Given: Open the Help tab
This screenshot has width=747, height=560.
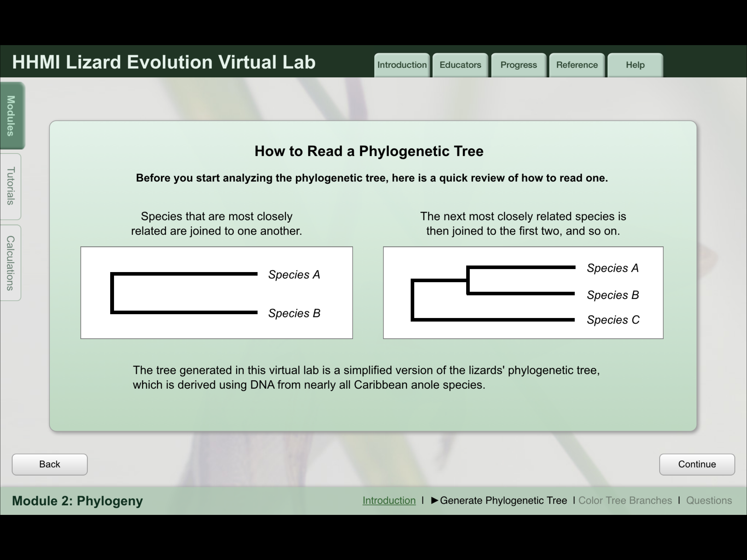Looking at the screenshot, I should [x=635, y=65].
